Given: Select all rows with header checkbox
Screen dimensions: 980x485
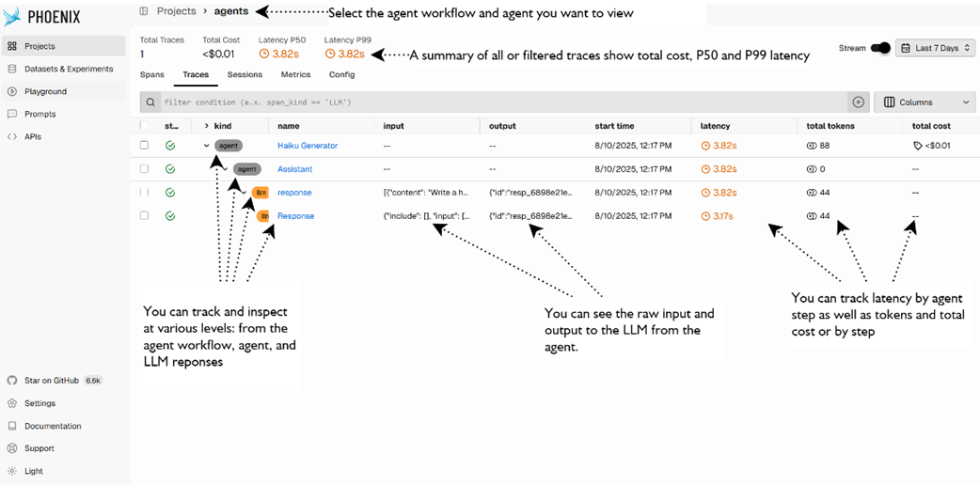Looking at the screenshot, I should [144, 125].
